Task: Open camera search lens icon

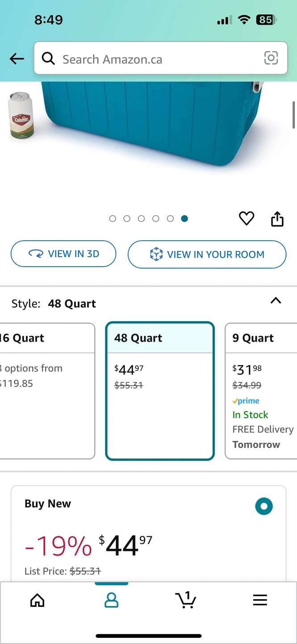Action: [x=271, y=58]
